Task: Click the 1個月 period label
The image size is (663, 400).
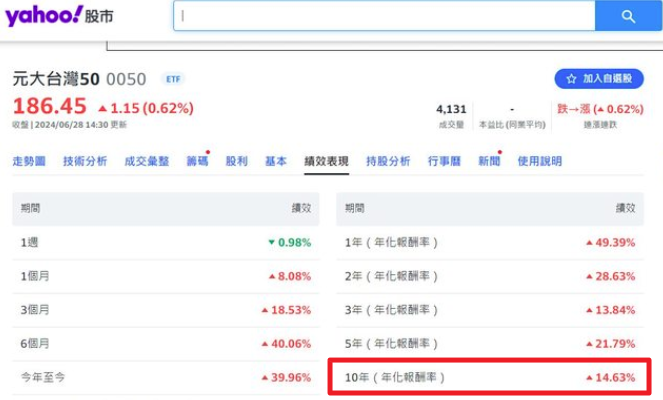Action: pyautogui.click(x=35, y=277)
